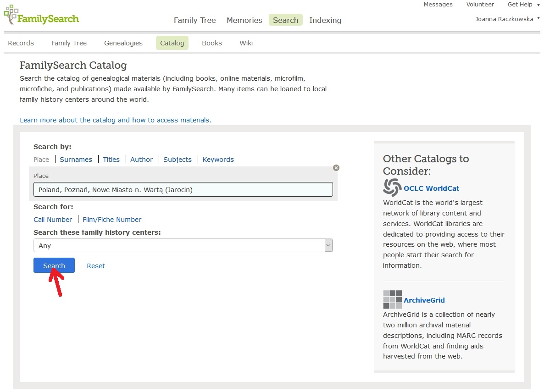This screenshot has width=544, height=392.
Task: Go to the Indexing section
Action: click(325, 20)
